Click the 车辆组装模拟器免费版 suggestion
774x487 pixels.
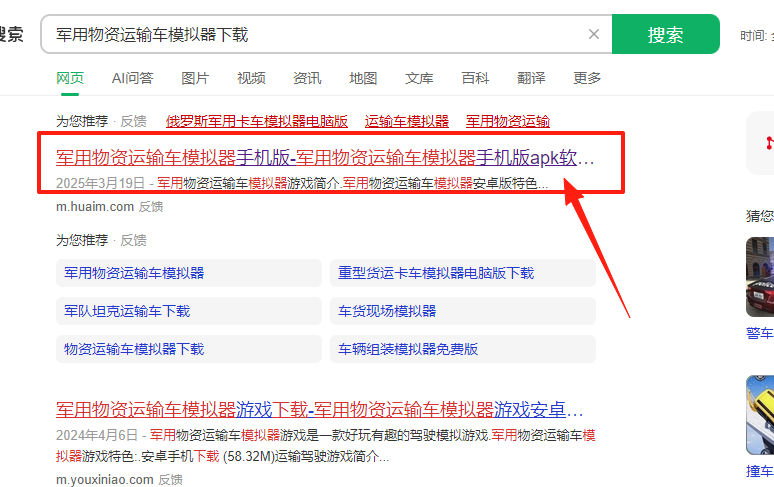point(408,349)
